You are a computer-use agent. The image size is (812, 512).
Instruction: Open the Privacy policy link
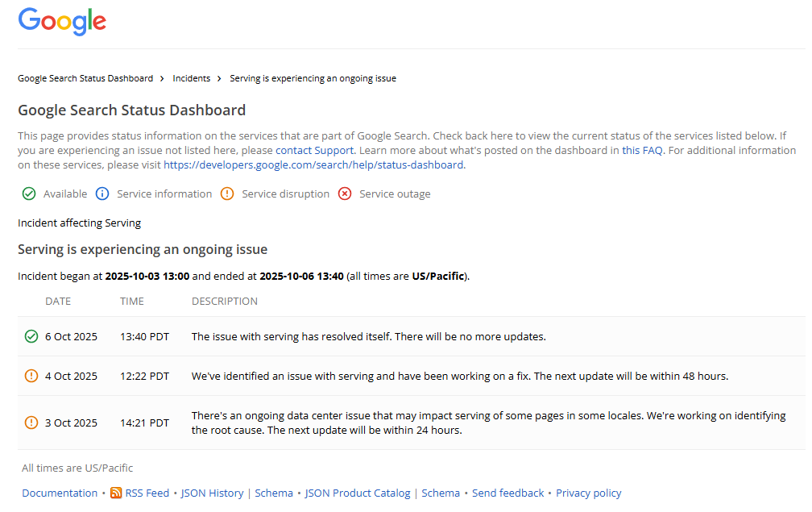[x=589, y=493]
